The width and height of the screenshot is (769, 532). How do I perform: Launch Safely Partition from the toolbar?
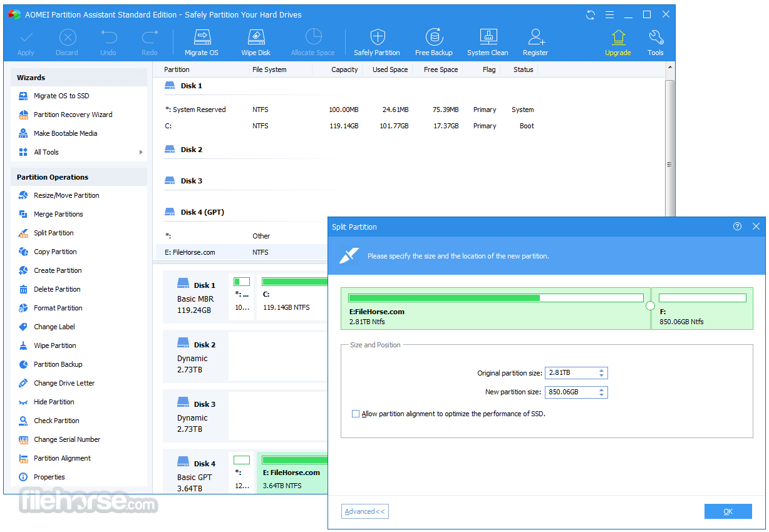[x=376, y=42]
